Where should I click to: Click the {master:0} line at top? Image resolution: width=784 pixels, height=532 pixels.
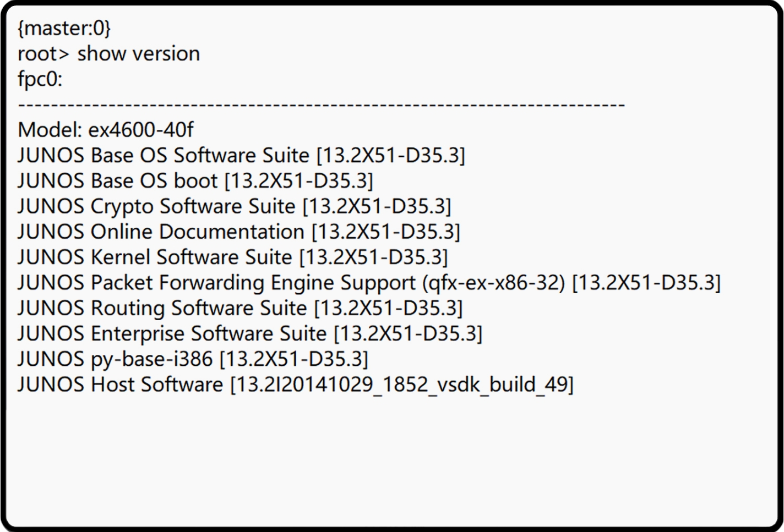click(64, 29)
